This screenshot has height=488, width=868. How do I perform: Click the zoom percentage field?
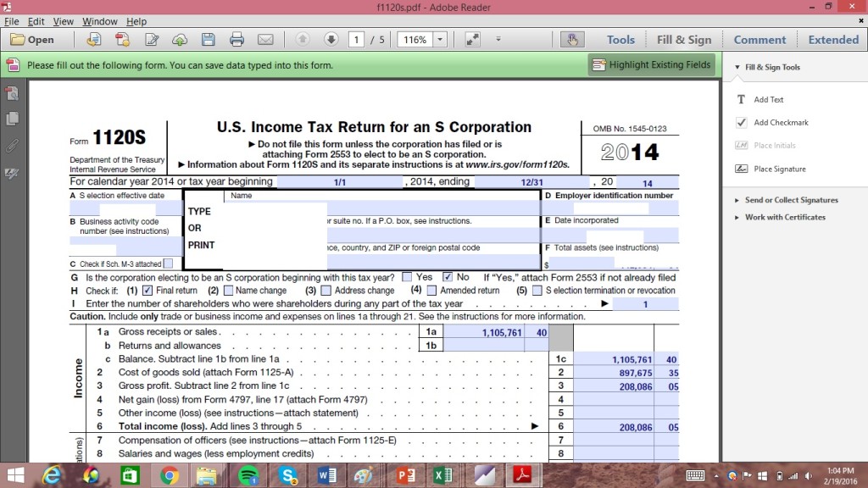415,40
